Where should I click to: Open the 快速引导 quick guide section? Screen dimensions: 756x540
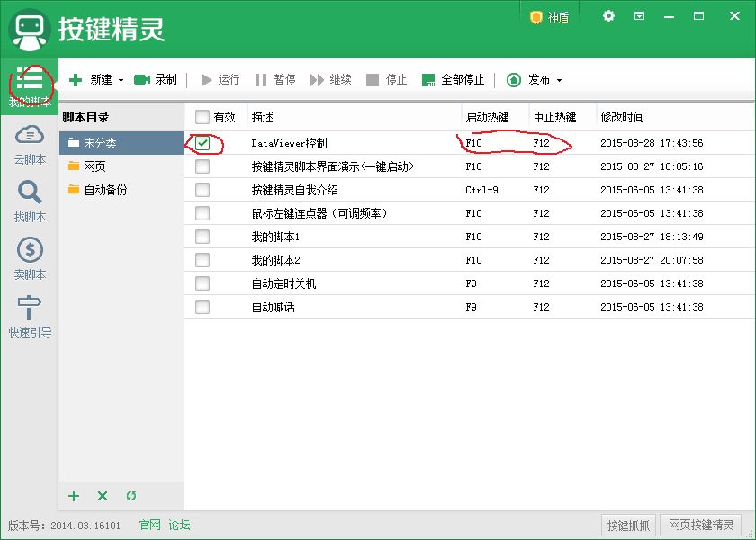pos(30,316)
